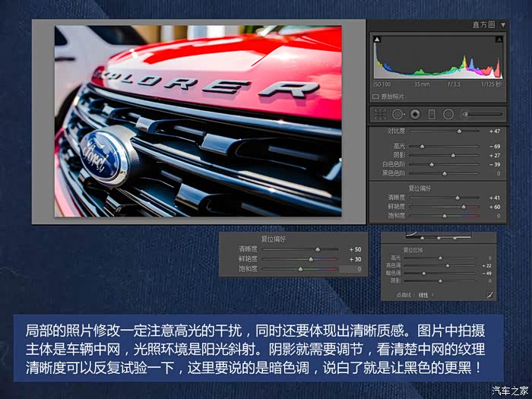Click the 阴影 value +27
Viewport: 532px width, 399px height.
click(495, 155)
